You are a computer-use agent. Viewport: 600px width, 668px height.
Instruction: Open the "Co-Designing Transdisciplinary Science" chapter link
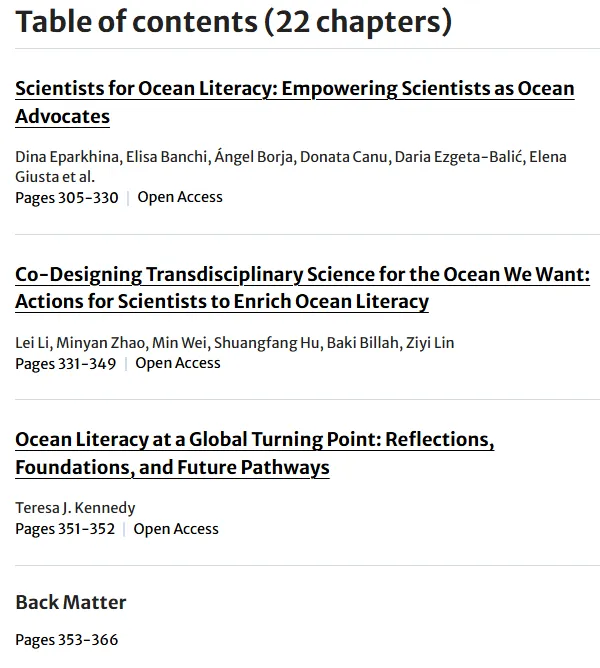click(302, 274)
